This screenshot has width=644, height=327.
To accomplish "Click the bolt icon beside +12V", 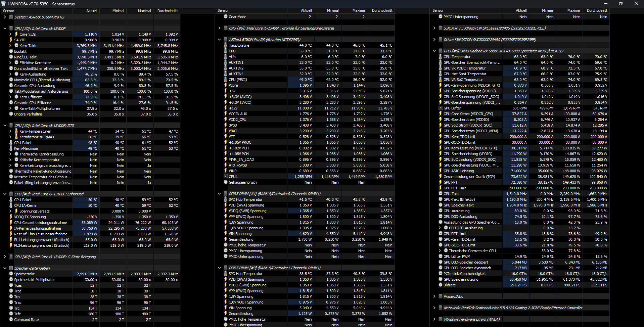I will click(x=226, y=108).
